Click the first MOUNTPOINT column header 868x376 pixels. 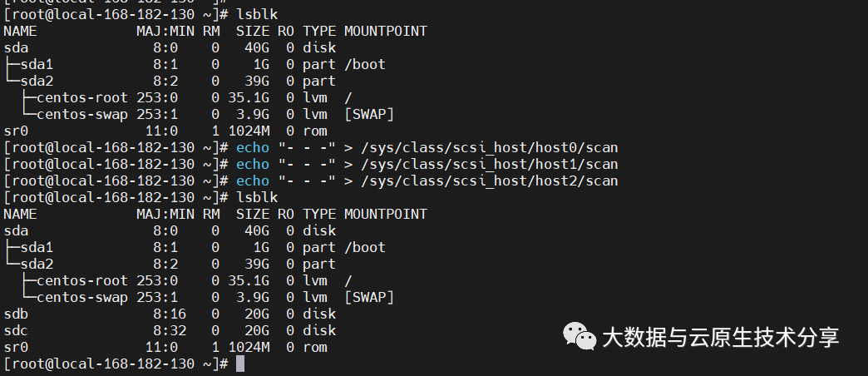click(385, 31)
